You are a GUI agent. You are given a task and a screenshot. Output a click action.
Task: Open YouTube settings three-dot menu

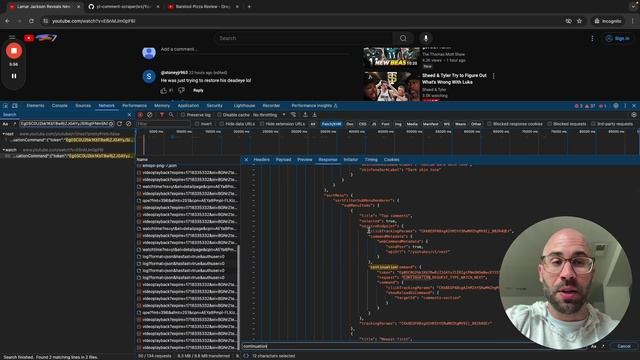click(592, 38)
